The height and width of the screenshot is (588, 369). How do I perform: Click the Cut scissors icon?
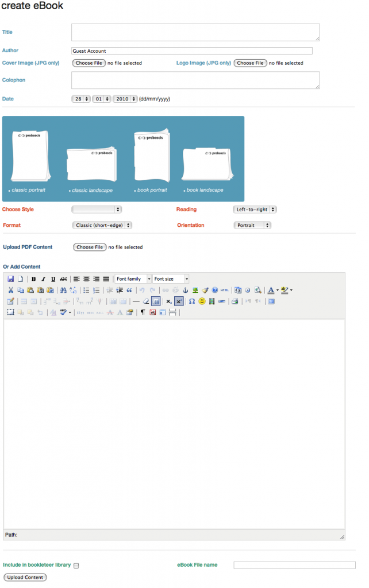click(10, 290)
